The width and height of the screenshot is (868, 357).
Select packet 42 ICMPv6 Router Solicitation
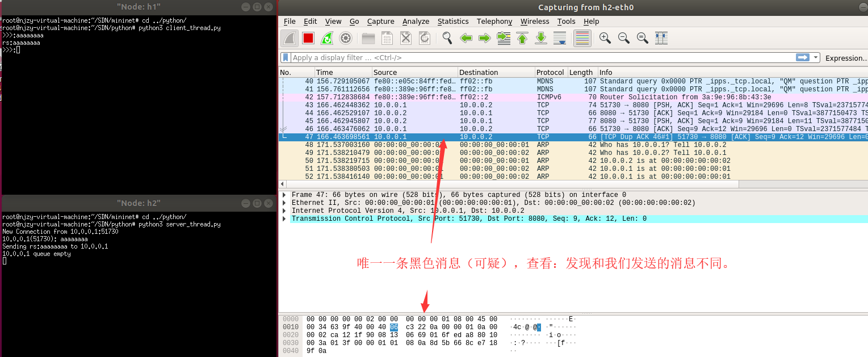click(573, 97)
